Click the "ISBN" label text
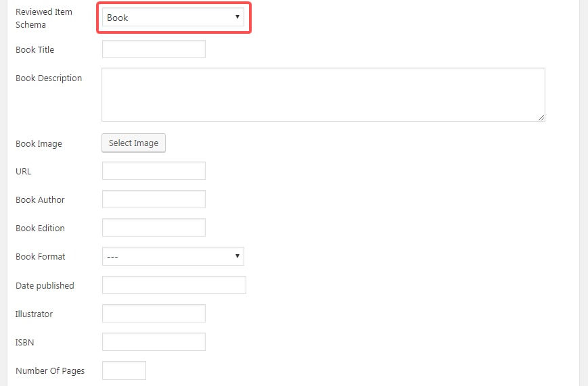 pyautogui.click(x=25, y=342)
